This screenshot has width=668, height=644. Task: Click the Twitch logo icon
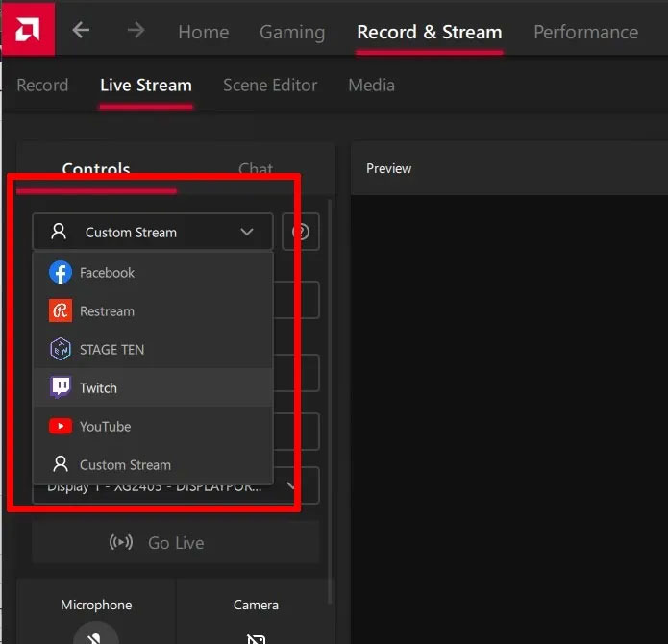tap(61, 387)
